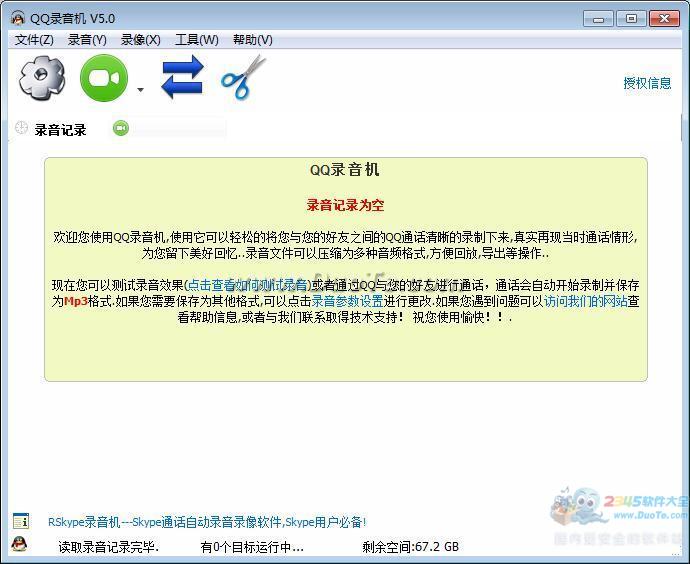This screenshot has width=690, height=564.
Task: Open settings via the gear icon
Action: tap(42, 77)
